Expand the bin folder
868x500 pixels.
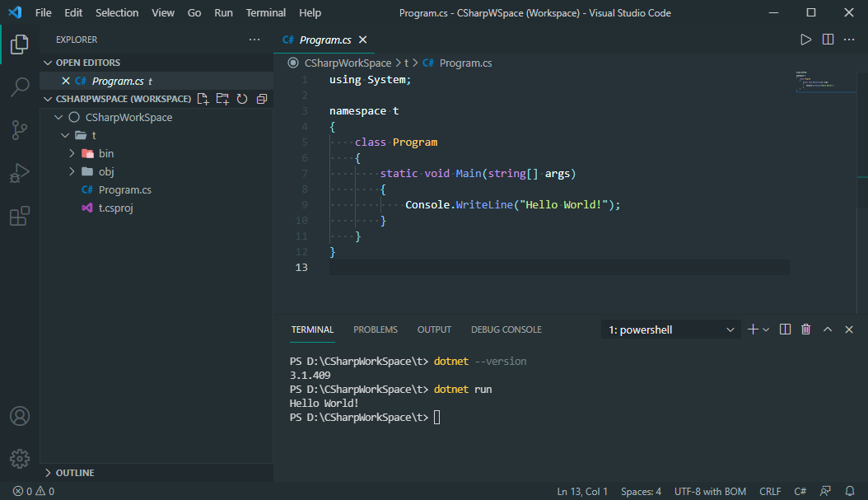coord(72,153)
